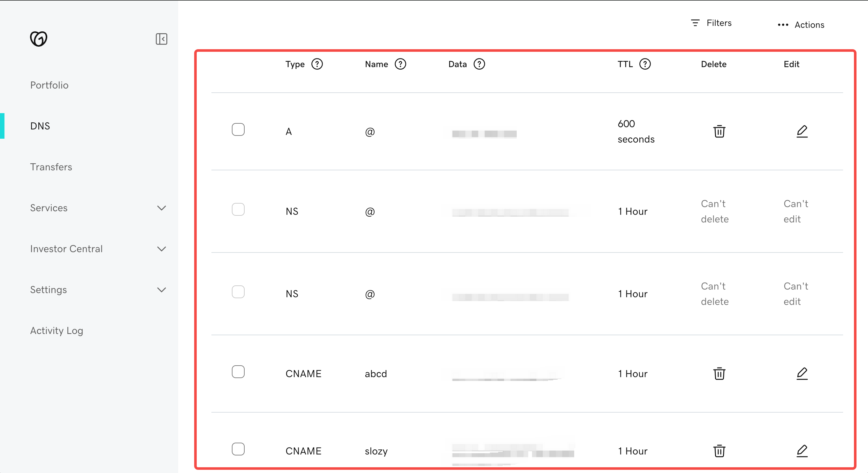This screenshot has width=868, height=473.
Task: Edit the slozy CNAME record
Action: tap(802, 450)
